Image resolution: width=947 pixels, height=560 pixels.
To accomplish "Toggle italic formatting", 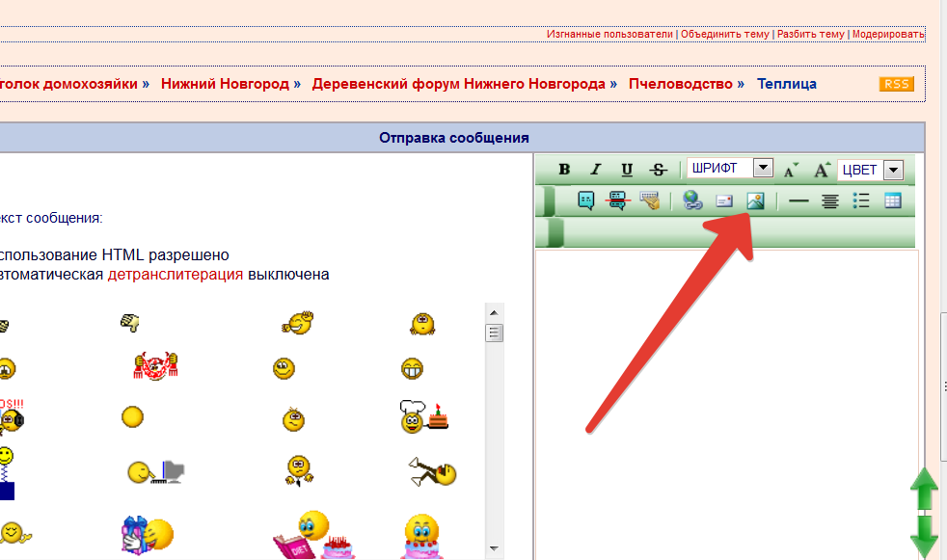I will pyautogui.click(x=595, y=170).
